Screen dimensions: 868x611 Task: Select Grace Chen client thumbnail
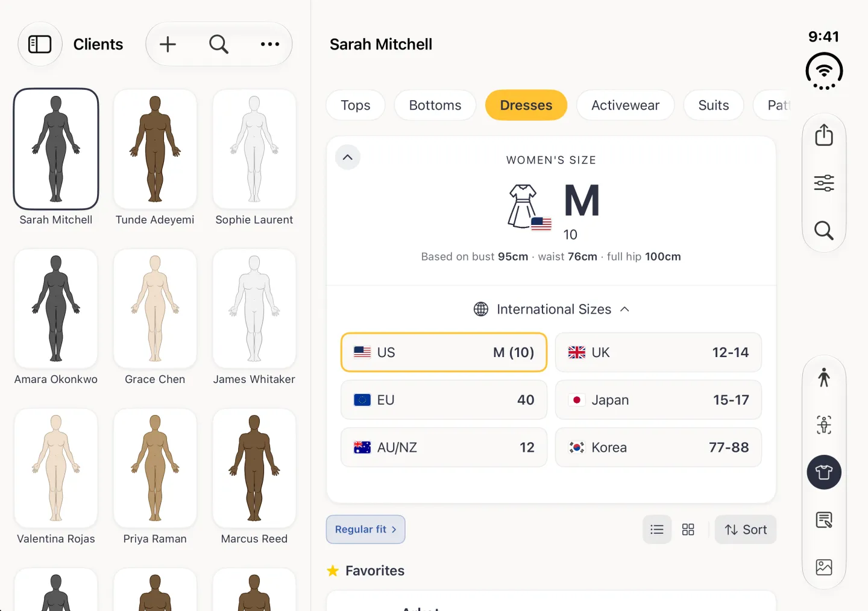(155, 308)
